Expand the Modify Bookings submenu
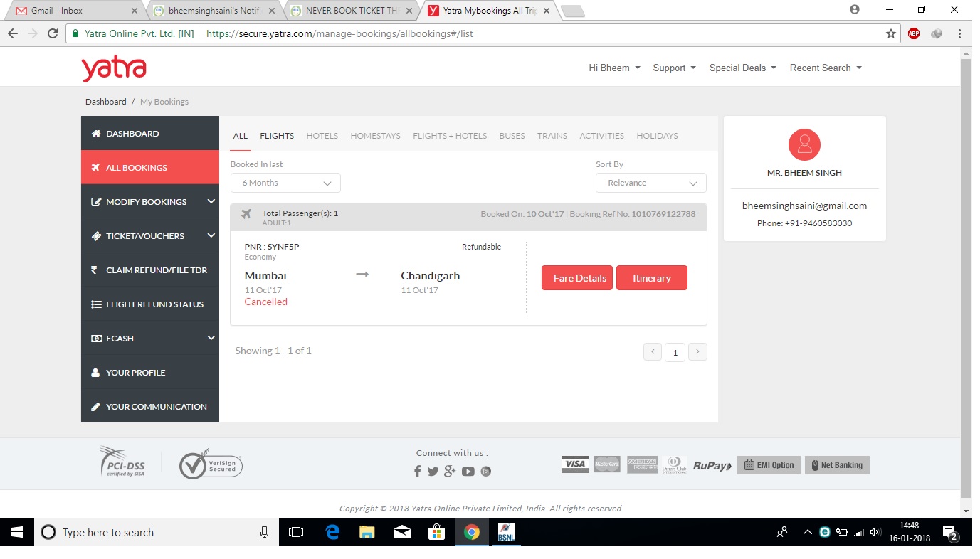Screen dimensions: 980x559 coord(211,201)
